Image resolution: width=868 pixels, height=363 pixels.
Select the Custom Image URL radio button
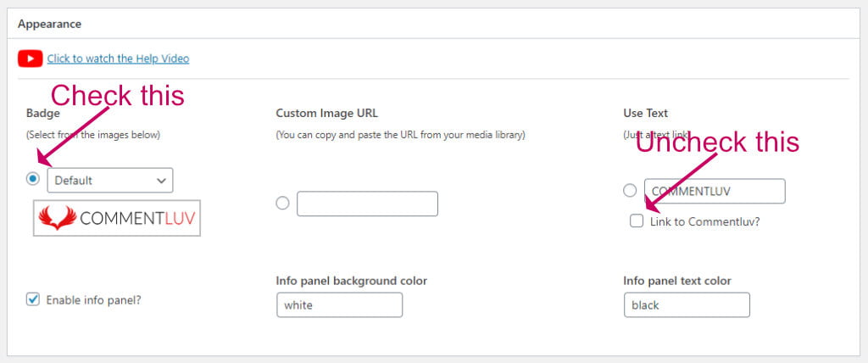click(x=282, y=204)
